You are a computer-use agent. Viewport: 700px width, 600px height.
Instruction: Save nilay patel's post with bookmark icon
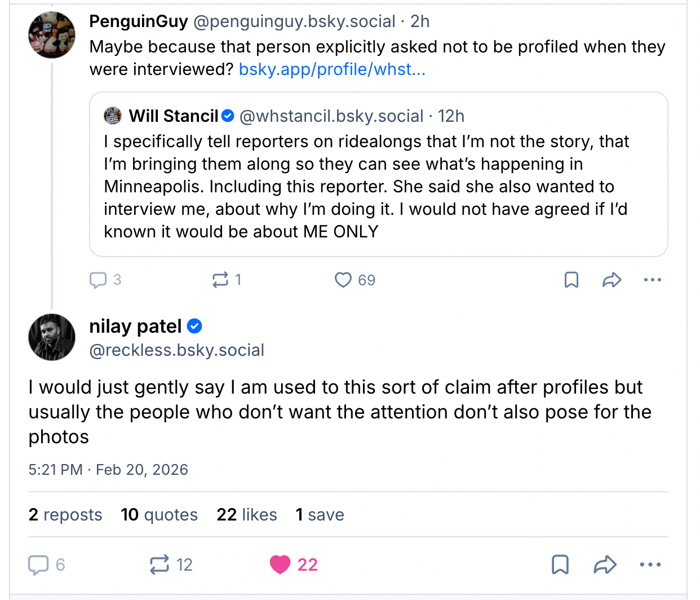coord(560,564)
